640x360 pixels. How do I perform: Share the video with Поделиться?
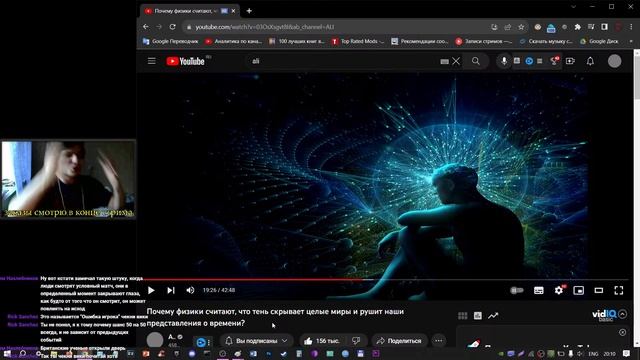399,340
